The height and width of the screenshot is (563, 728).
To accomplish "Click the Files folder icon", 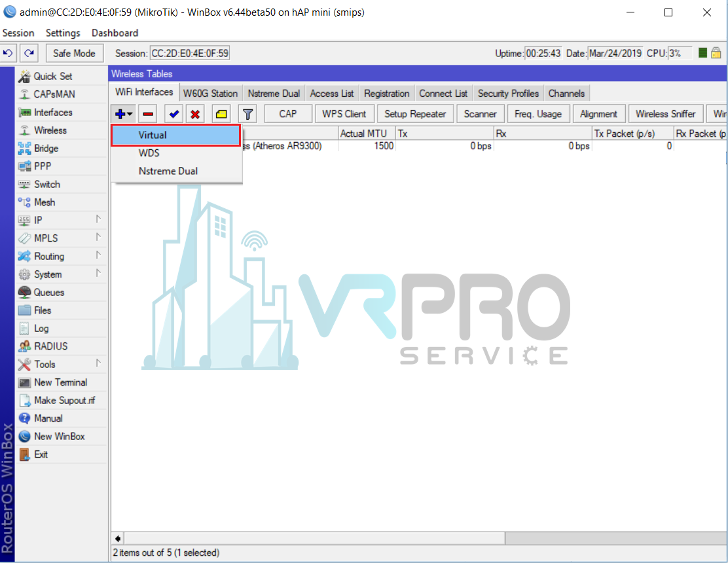I will point(24,310).
